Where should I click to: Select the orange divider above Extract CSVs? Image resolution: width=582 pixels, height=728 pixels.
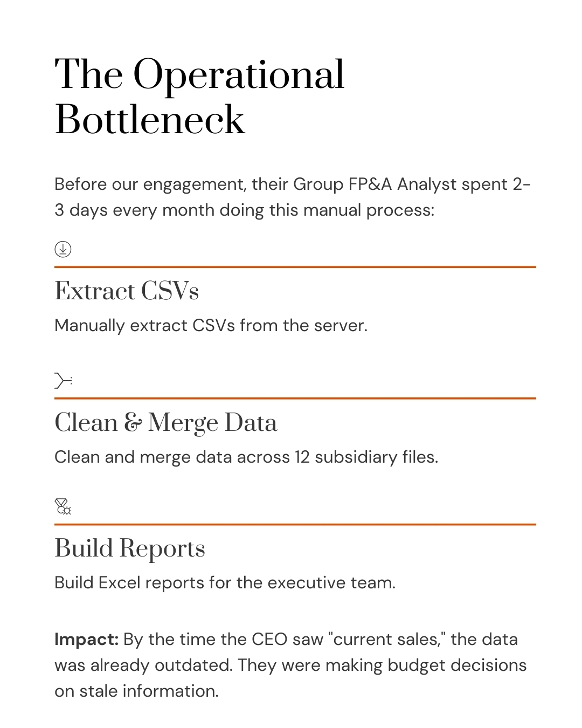tap(295, 267)
